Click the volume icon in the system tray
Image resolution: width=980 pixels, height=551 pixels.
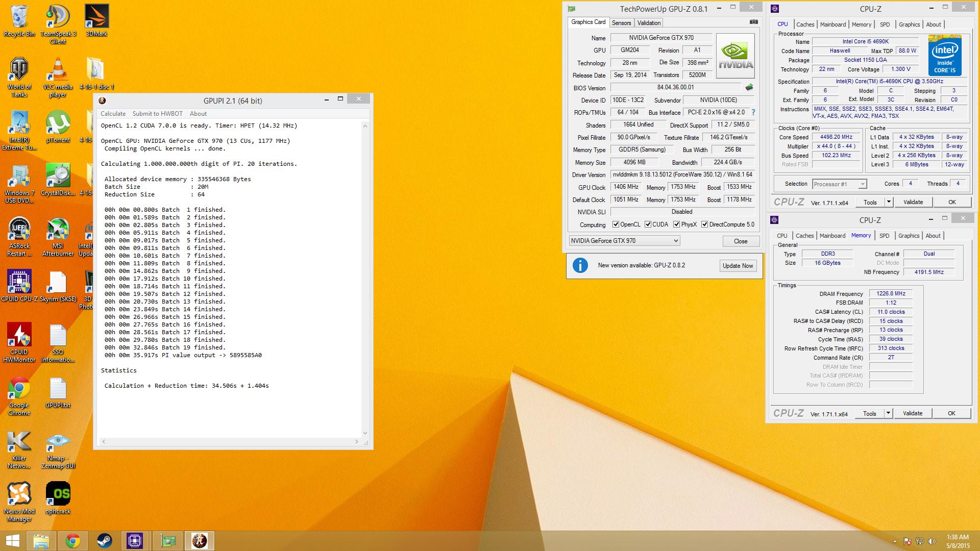coord(932,541)
